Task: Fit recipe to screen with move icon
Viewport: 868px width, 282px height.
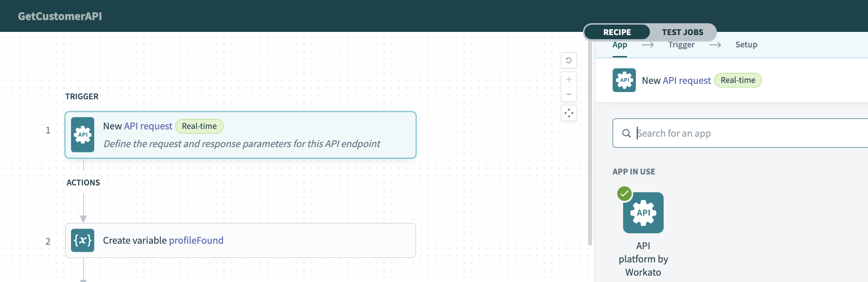Action: pos(569,113)
